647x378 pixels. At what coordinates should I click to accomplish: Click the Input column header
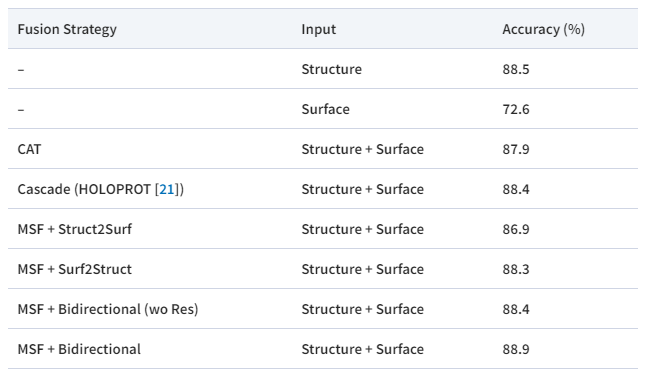point(319,29)
